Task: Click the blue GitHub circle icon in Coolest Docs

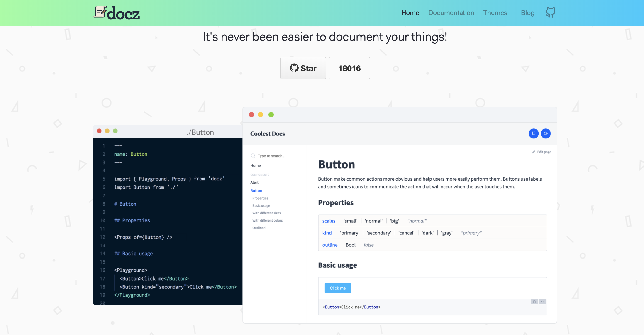Action: [x=533, y=133]
